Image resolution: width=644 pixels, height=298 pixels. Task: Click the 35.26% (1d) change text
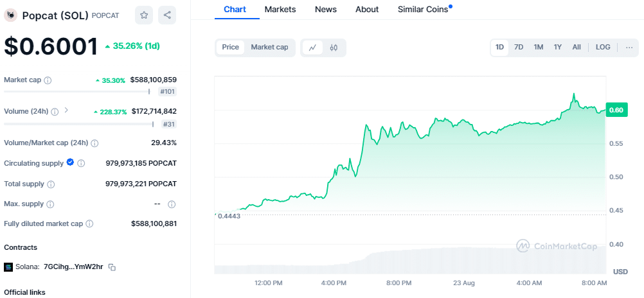[x=136, y=46]
